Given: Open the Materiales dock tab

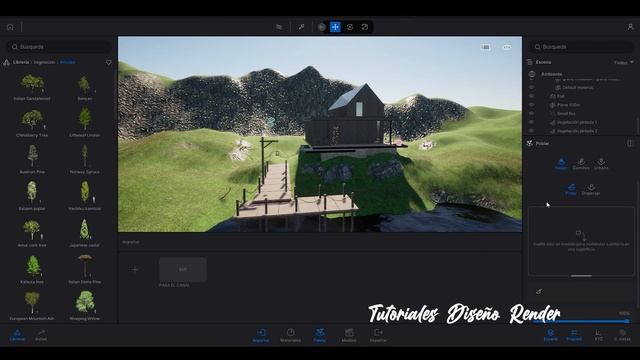Looking at the screenshot, I should [290, 335].
